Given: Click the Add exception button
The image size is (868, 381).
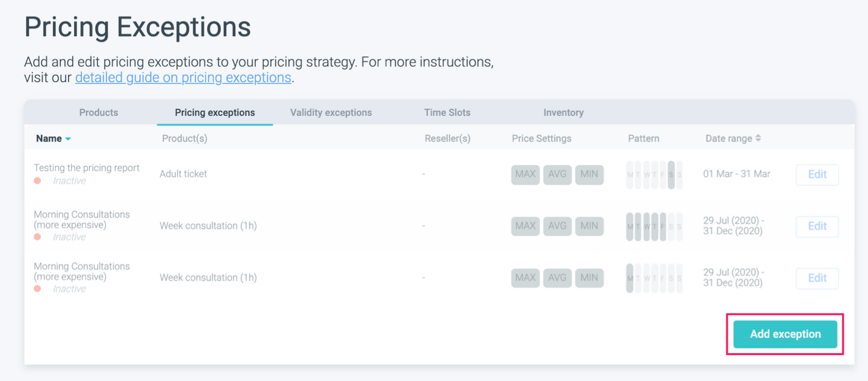Looking at the screenshot, I should 785,334.
